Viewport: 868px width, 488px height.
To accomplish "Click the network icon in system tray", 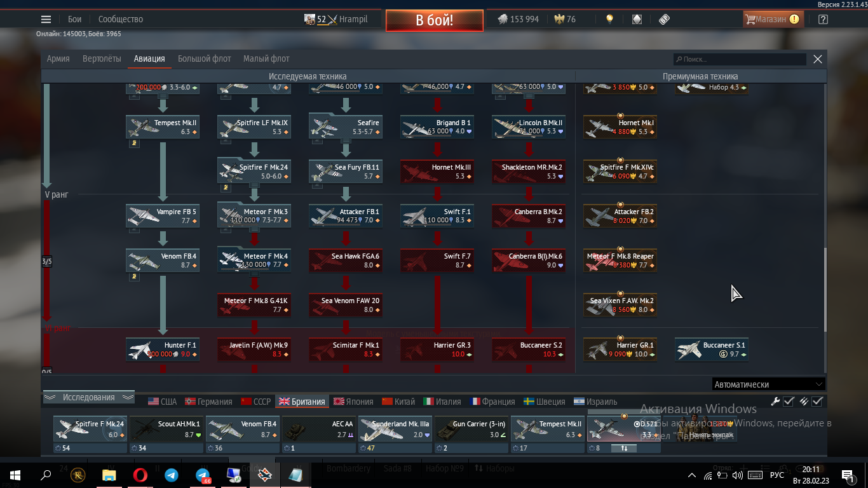I will click(708, 475).
